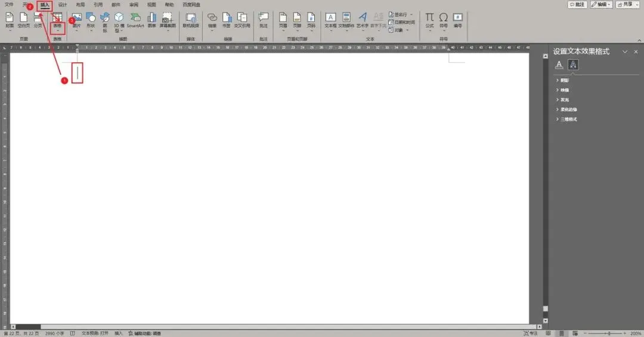Switch to the Mailings (邮件) tab

point(116,5)
